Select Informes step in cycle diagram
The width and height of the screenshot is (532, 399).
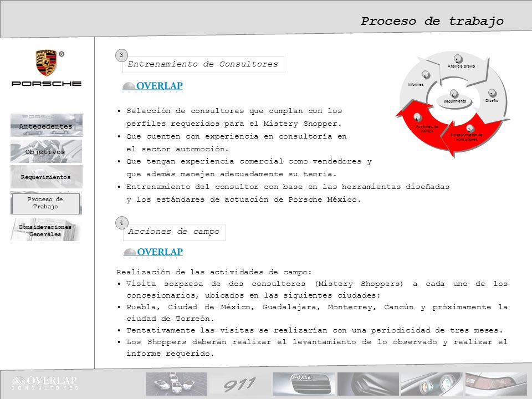(x=416, y=84)
